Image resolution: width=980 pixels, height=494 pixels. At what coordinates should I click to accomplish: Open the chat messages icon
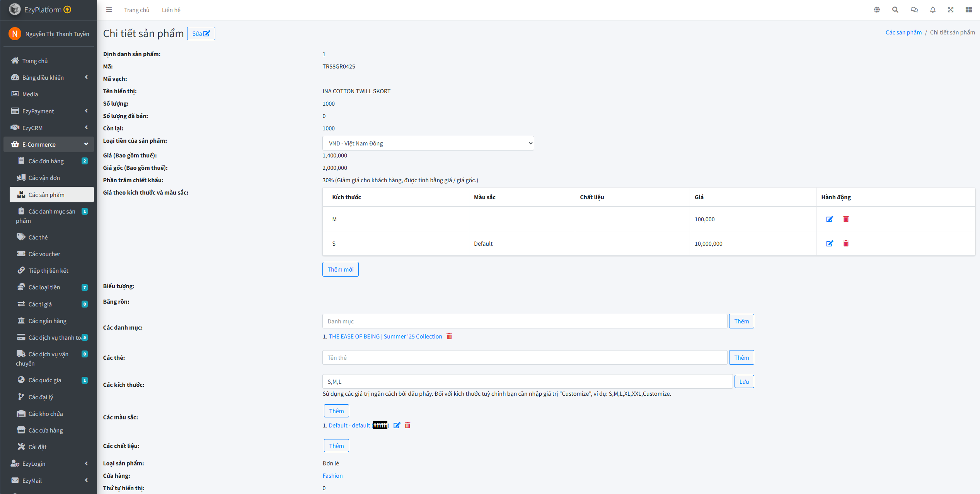pos(914,10)
